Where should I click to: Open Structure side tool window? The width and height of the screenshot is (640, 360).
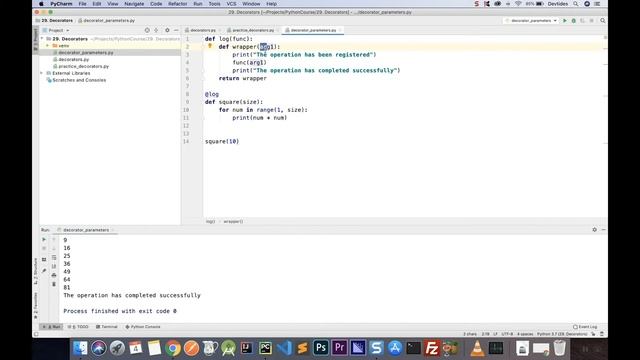tap(36, 271)
